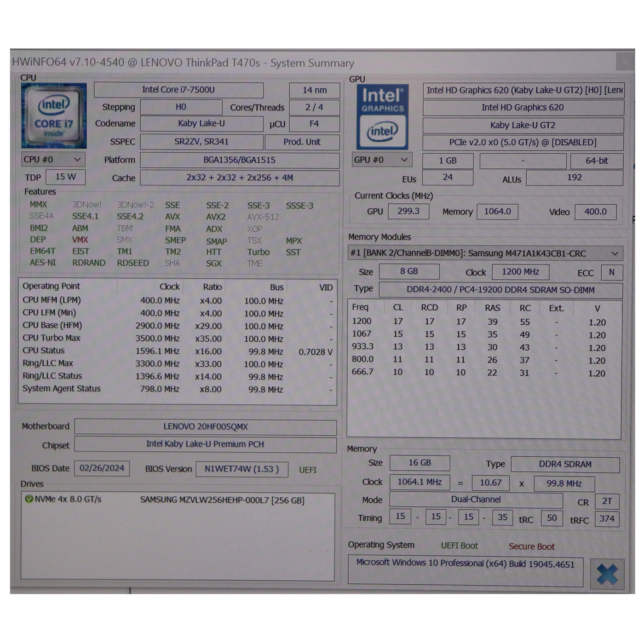Click the tRFC value 374
The image size is (644, 644).
pos(607,519)
